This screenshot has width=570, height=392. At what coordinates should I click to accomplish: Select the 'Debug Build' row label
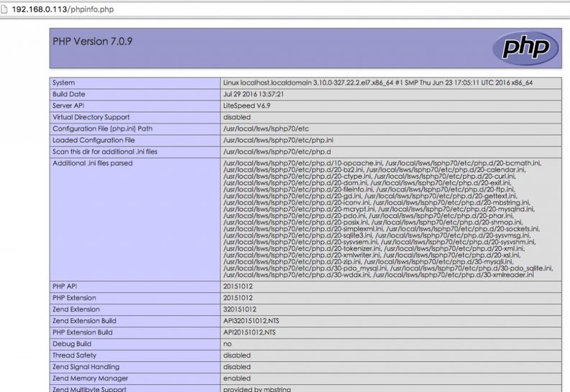pyautogui.click(x=72, y=344)
